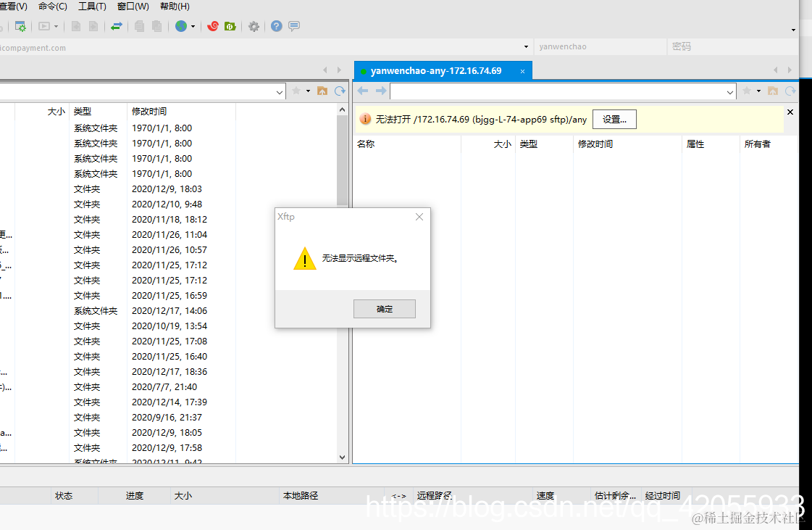
Task: Select the local row dated 2020/12/9, 18:03
Action: (118, 189)
